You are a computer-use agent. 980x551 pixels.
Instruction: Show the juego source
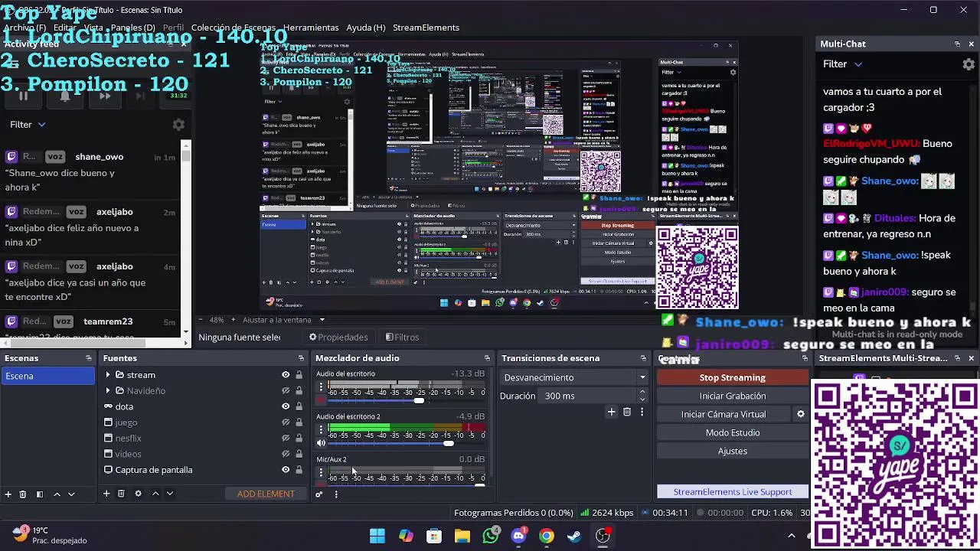click(286, 422)
